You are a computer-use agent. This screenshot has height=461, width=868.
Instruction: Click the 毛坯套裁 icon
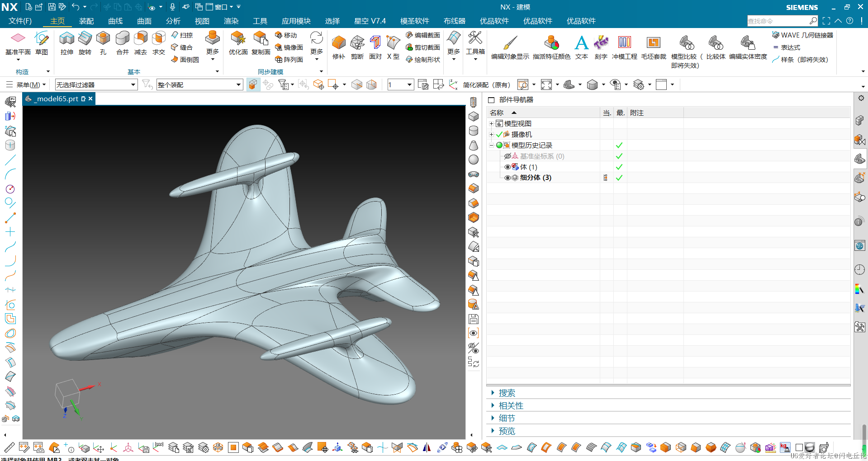click(654, 43)
